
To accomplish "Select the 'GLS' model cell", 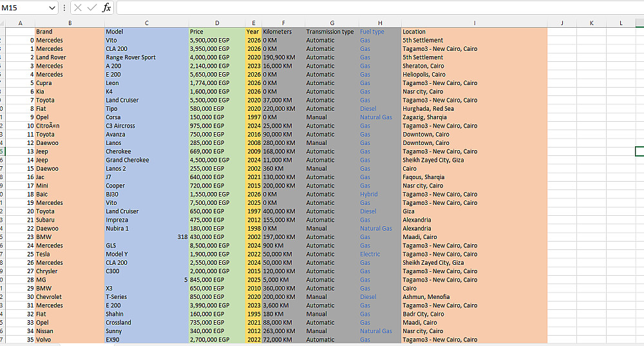I will (x=147, y=245).
